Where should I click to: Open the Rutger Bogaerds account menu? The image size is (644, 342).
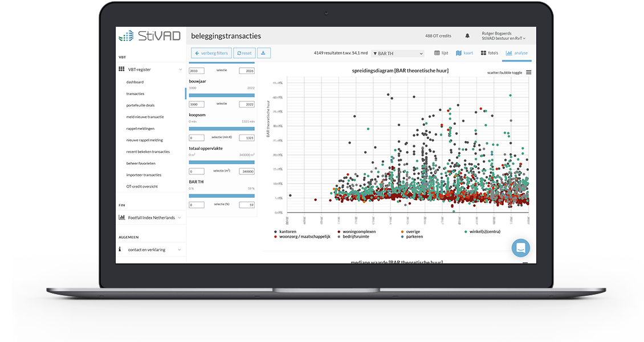(504, 36)
